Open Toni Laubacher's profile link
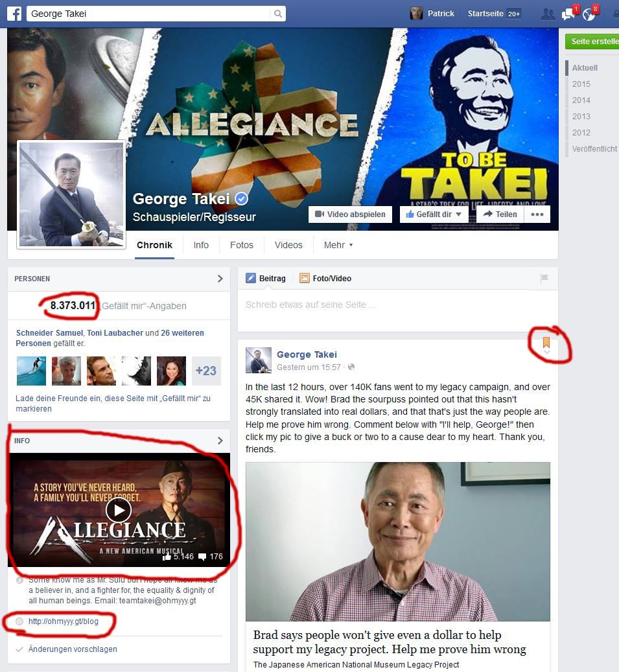The image size is (619, 672). pyautogui.click(x=115, y=332)
